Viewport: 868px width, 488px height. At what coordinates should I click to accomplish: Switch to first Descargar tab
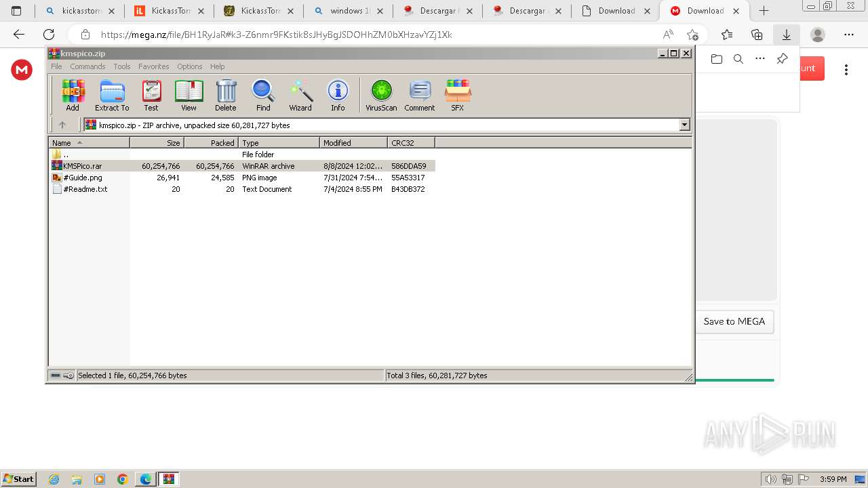pyautogui.click(x=437, y=11)
